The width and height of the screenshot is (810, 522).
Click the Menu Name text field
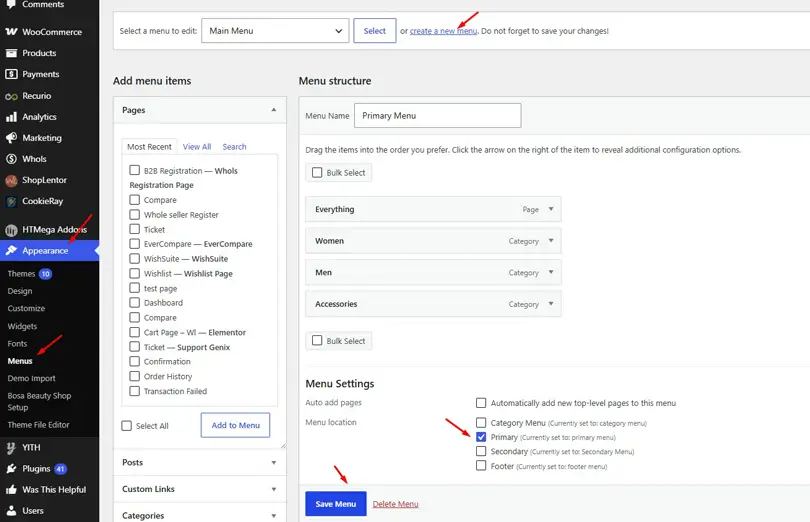click(x=438, y=115)
